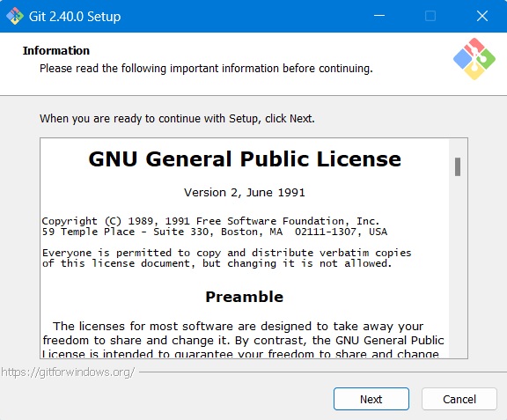The width and height of the screenshot is (507, 420).
Task: Click the Next button
Action: pyautogui.click(x=371, y=399)
